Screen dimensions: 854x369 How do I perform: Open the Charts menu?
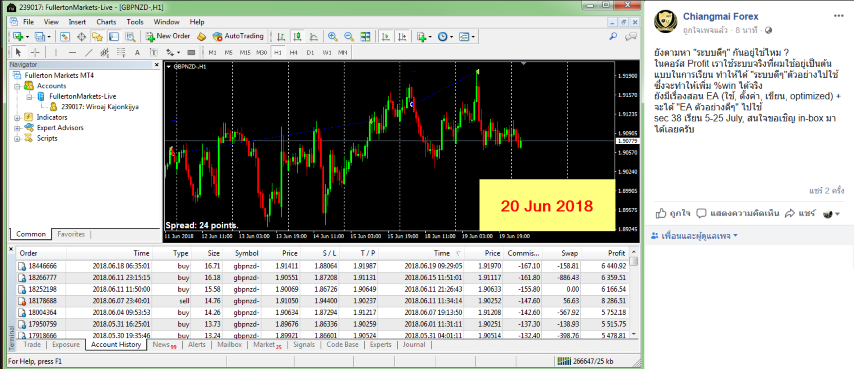106,22
